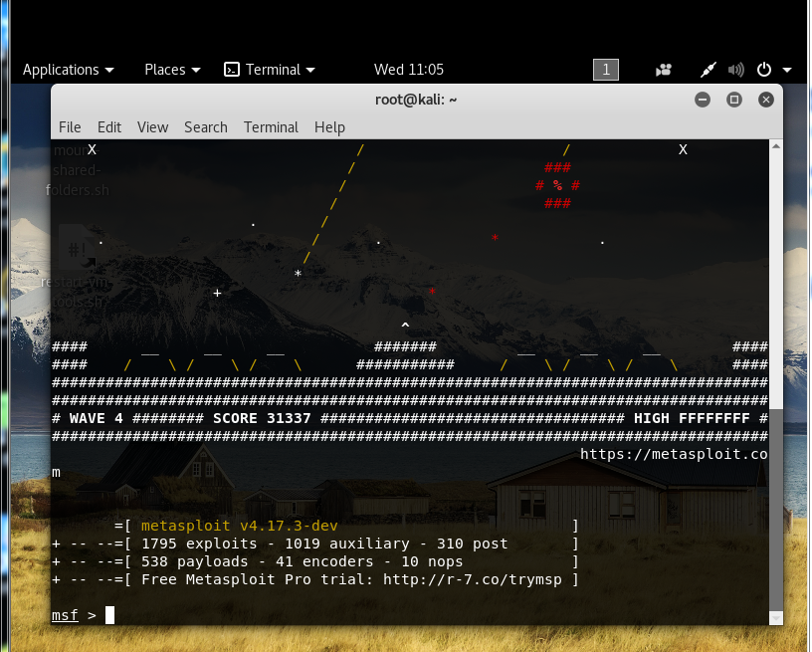Close the root@kali terminal window
Image resolution: width=812 pixels, height=652 pixels.
(766, 100)
